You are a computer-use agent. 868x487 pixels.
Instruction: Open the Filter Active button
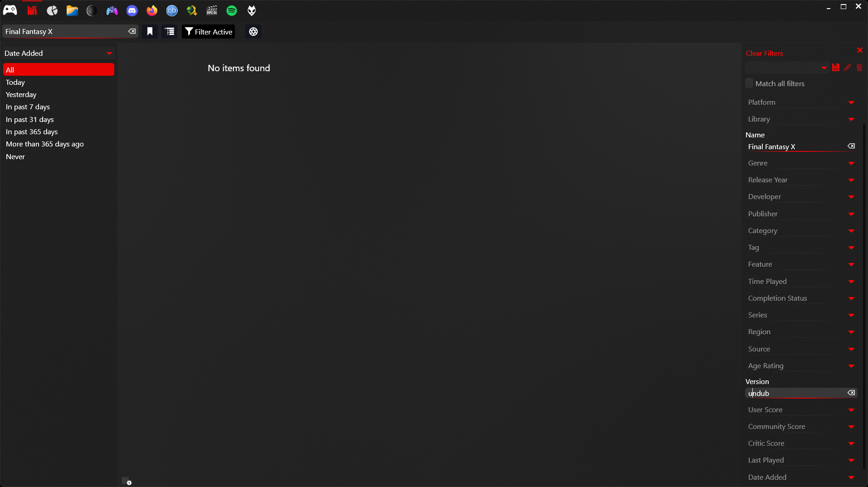pyautogui.click(x=208, y=31)
